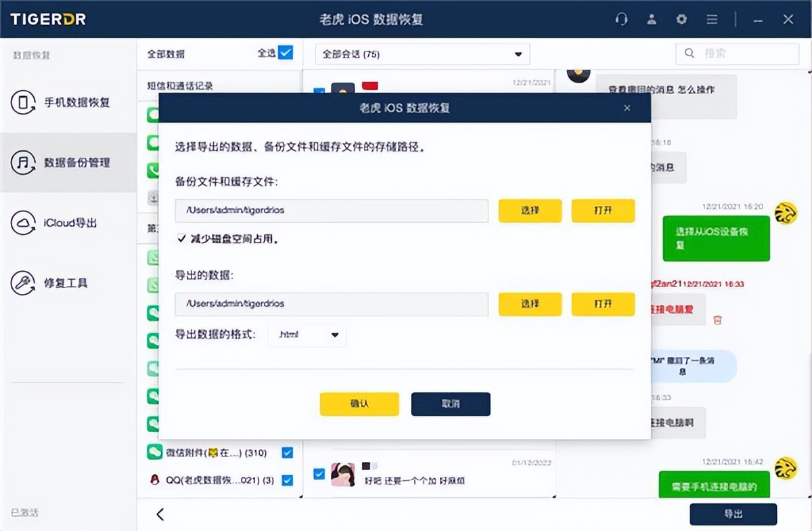Open the export format .html dropdown
The height and width of the screenshot is (531, 812).
point(307,335)
